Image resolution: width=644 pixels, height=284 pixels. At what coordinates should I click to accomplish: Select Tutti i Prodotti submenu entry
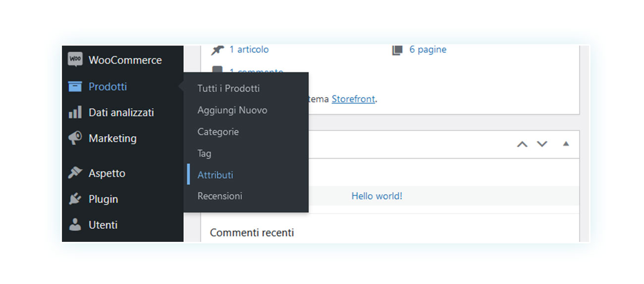pos(228,88)
